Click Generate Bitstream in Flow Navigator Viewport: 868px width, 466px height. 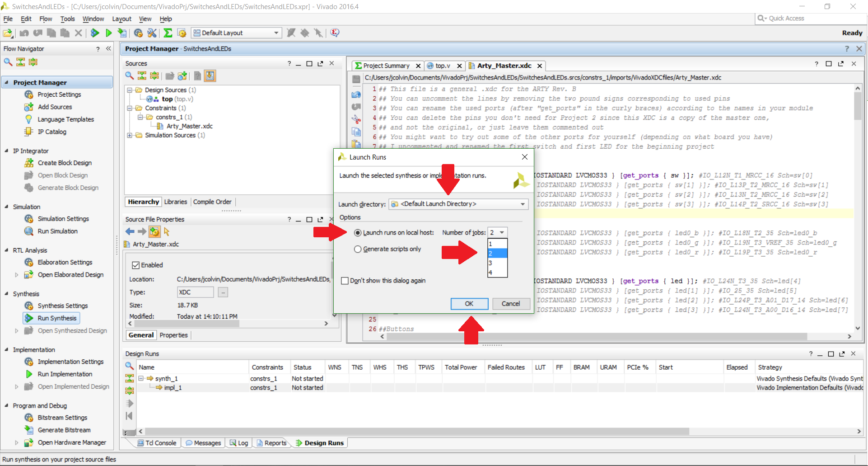pos(64,430)
